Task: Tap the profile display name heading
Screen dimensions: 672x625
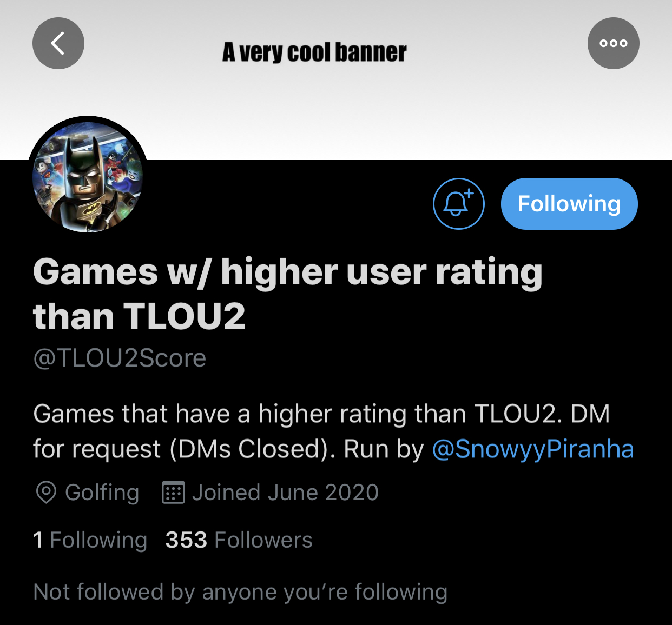Action: coord(287,294)
